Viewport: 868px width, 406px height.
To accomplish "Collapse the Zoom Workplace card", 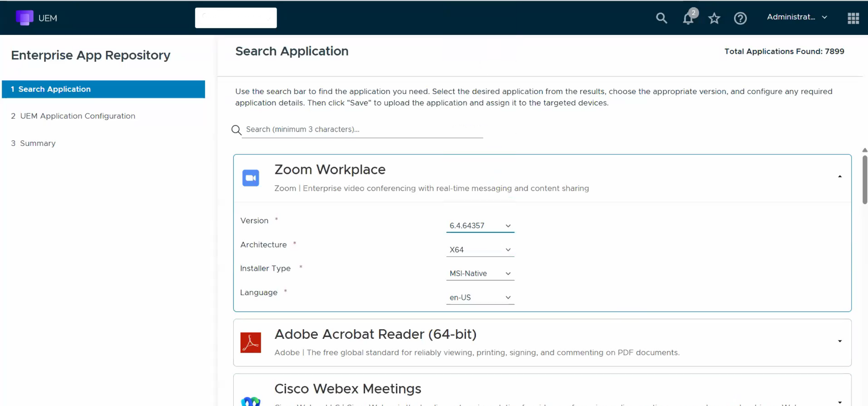I will pyautogui.click(x=840, y=177).
